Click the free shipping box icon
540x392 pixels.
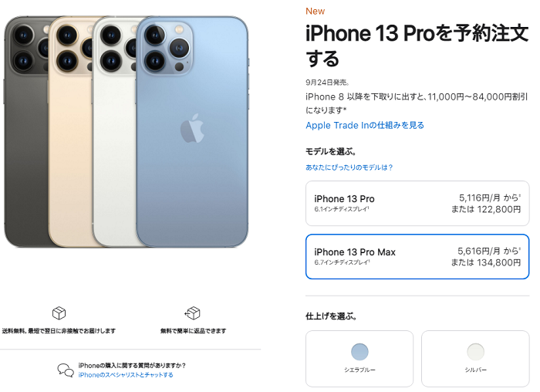pos(59,313)
